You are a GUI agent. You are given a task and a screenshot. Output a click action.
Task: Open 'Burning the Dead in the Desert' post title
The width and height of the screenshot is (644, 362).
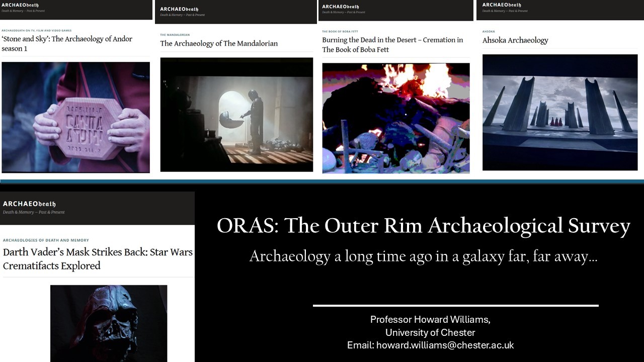tap(392, 45)
